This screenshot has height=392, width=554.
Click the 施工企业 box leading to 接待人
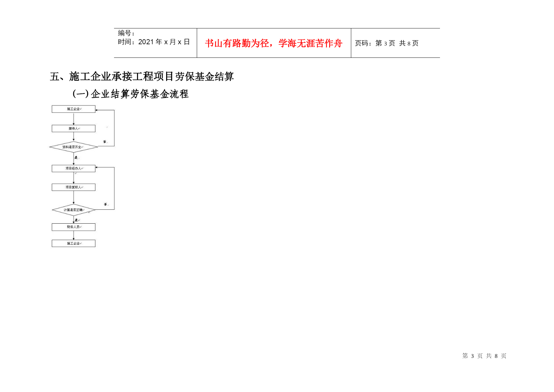click(74, 109)
